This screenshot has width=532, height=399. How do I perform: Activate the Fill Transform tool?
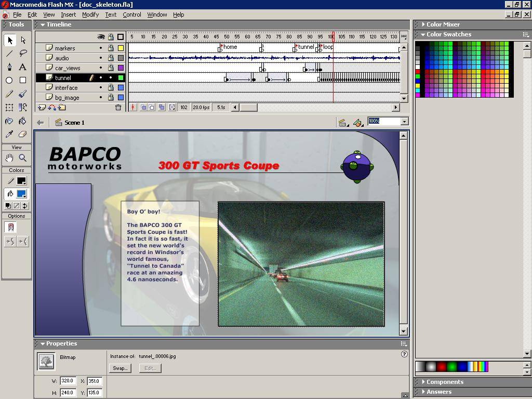tap(23, 107)
